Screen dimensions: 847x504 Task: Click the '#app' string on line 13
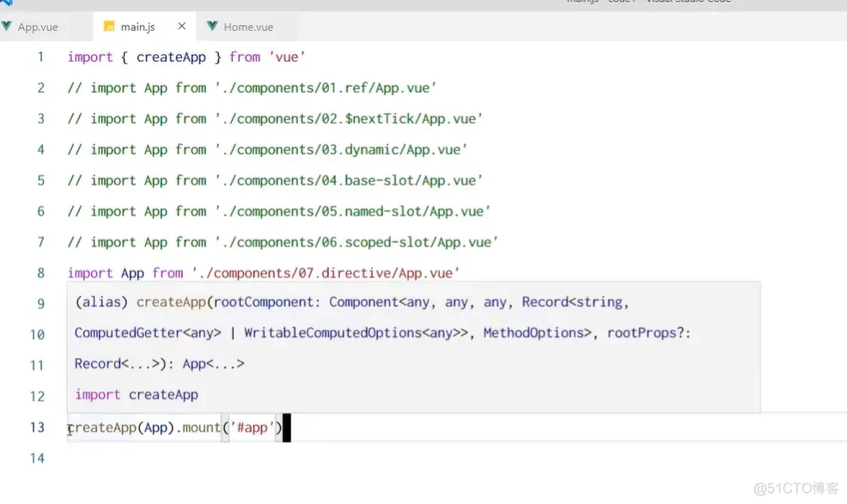[253, 428]
